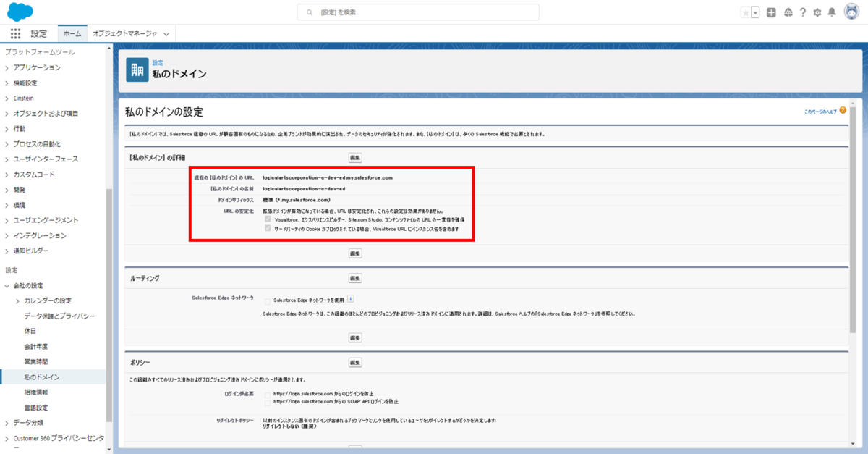Expand the データ分類 sidebar section

point(7,422)
